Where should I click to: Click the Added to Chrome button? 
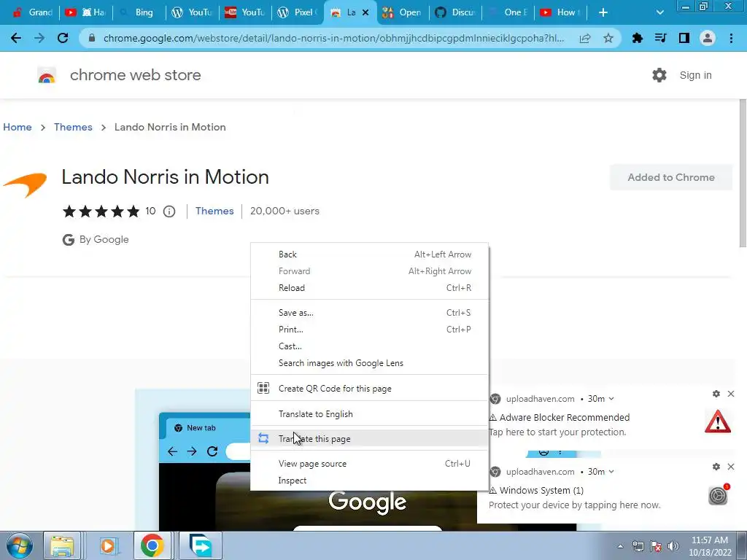click(x=671, y=177)
